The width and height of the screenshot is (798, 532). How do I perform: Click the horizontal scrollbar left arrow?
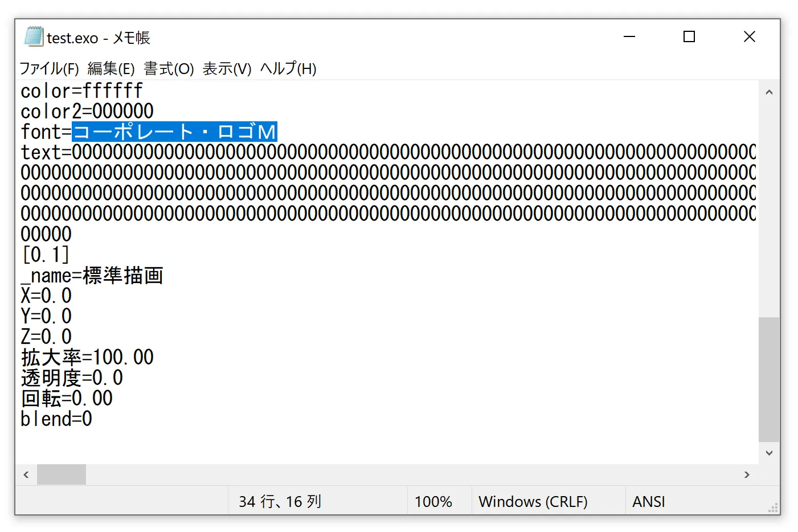[26, 474]
